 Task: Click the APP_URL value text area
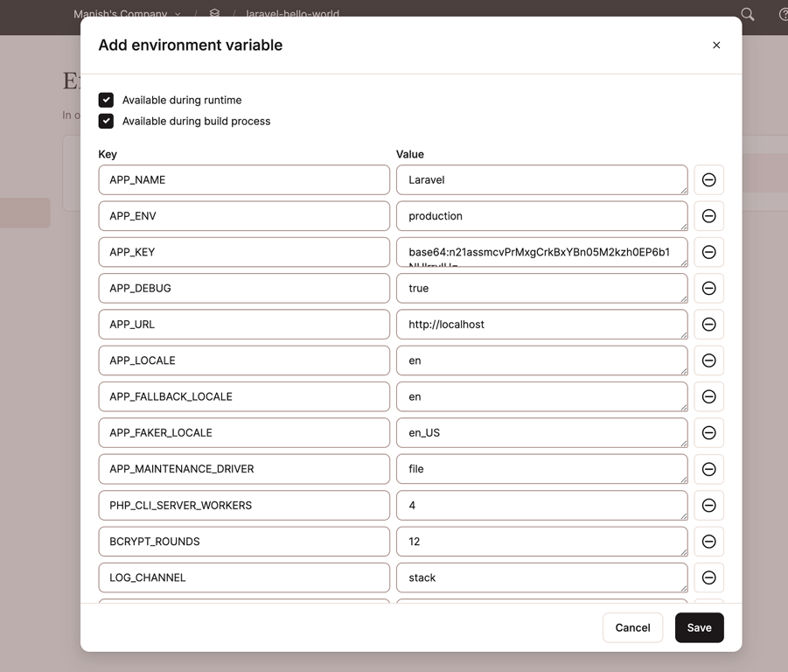[541, 325]
